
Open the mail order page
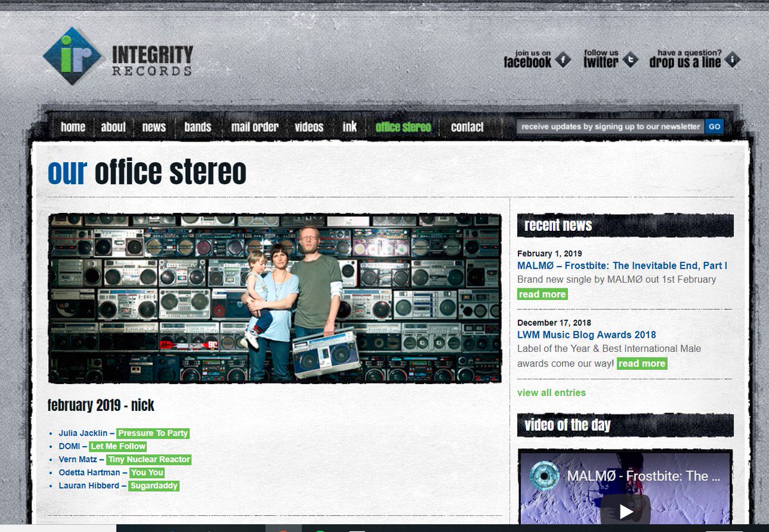pyautogui.click(x=254, y=127)
